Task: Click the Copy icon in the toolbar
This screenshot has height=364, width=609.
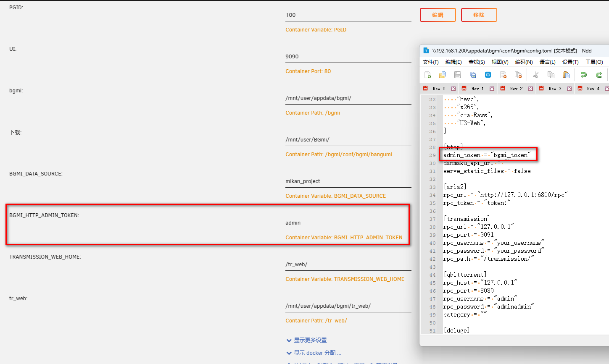Action: click(550, 75)
